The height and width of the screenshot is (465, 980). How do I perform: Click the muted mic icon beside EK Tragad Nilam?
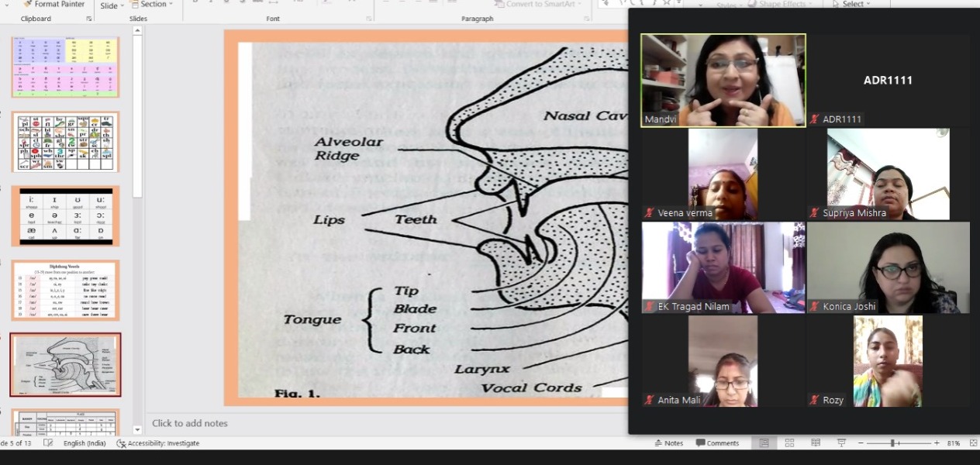650,307
